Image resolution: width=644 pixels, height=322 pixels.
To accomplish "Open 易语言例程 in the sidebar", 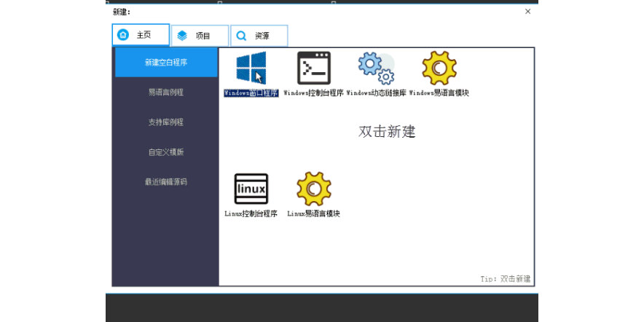I will click(166, 93).
